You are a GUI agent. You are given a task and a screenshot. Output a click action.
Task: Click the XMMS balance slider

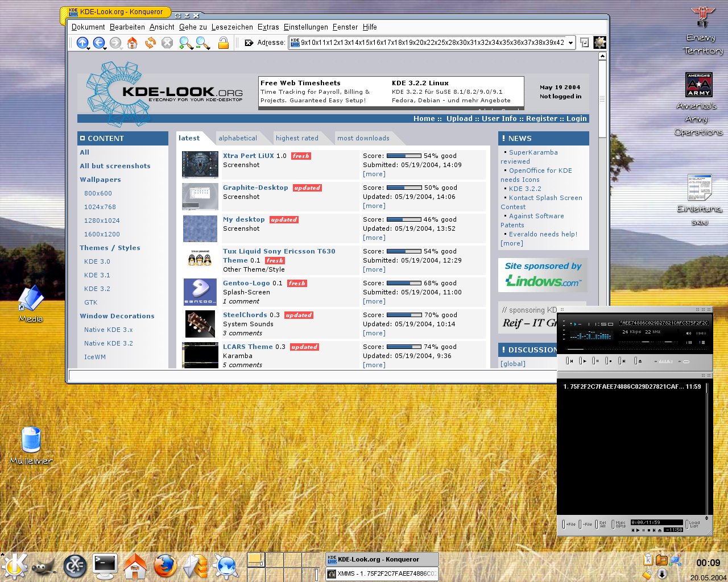[668, 342]
